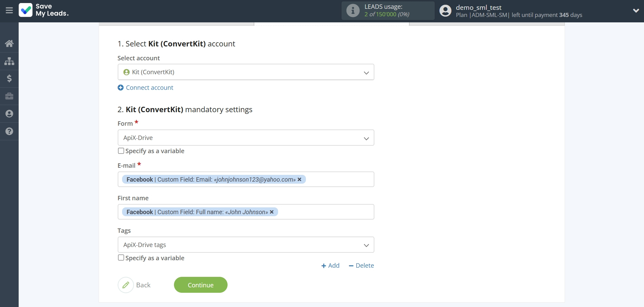Toggle the hamburger menu at top left

click(9, 11)
